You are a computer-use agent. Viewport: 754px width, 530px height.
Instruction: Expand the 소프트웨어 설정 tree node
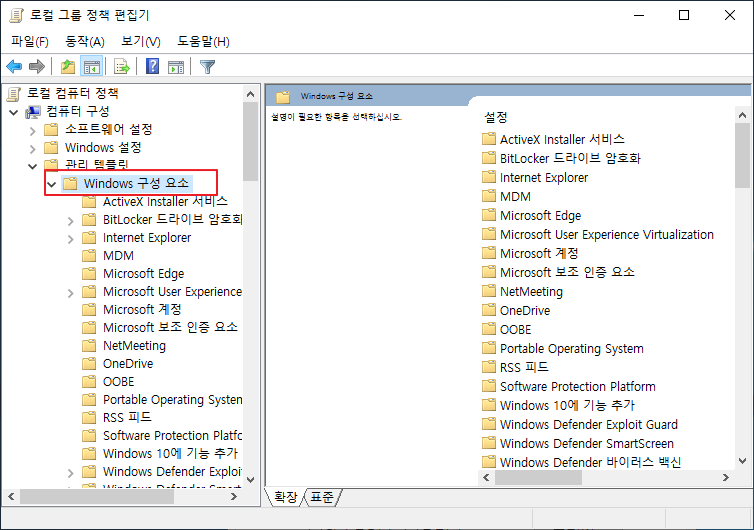(32, 131)
